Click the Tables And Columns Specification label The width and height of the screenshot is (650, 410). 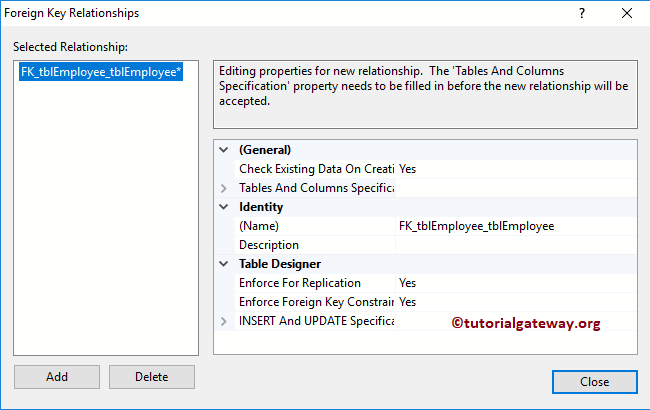(x=315, y=188)
